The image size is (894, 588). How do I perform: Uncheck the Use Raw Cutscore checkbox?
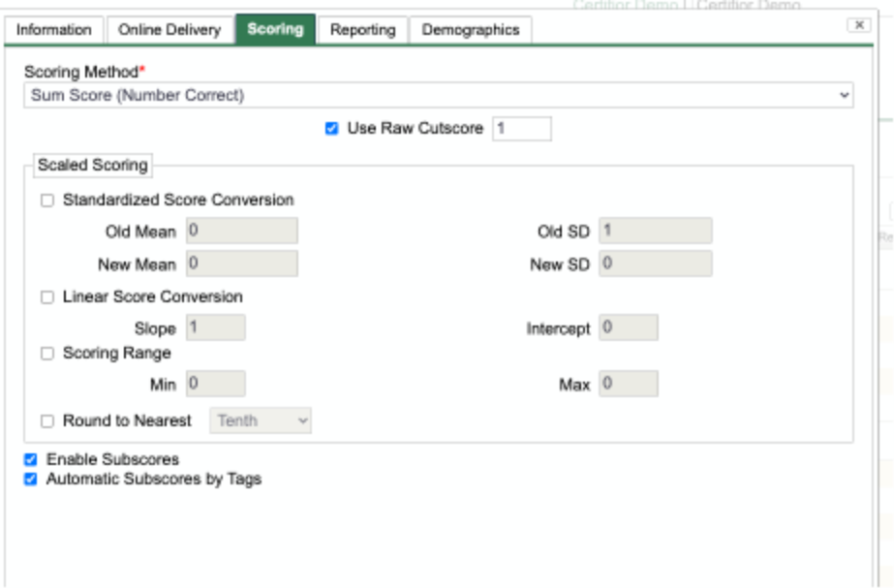[x=331, y=129]
